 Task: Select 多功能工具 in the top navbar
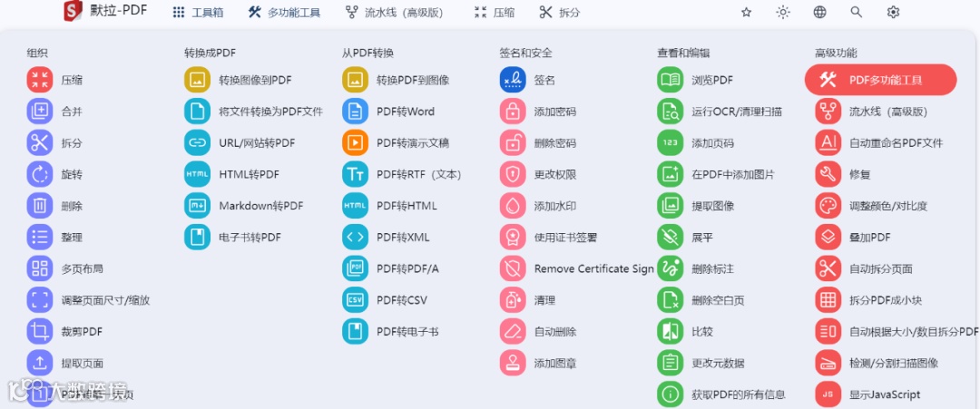pyautogui.click(x=284, y=12)
